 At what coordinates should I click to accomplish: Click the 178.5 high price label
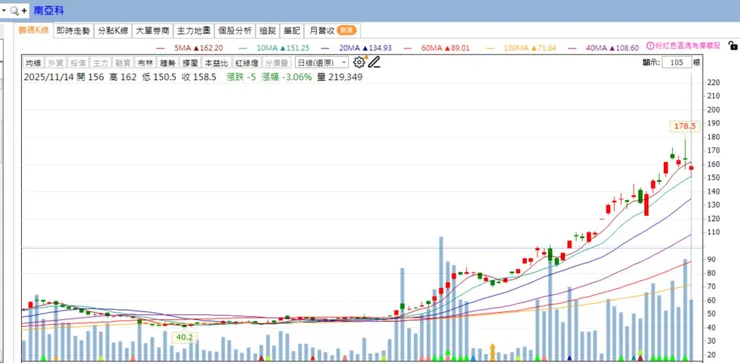[x=684, y=126]
